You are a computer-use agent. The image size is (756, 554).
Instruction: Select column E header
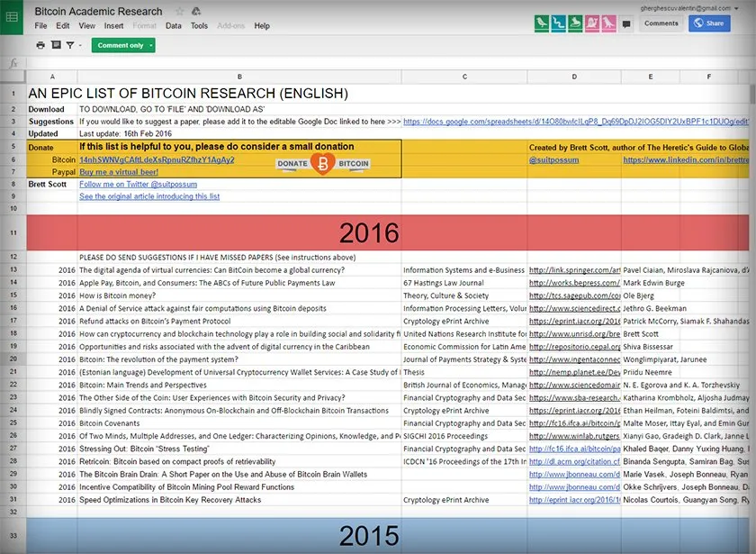click(x=651, y=77)
